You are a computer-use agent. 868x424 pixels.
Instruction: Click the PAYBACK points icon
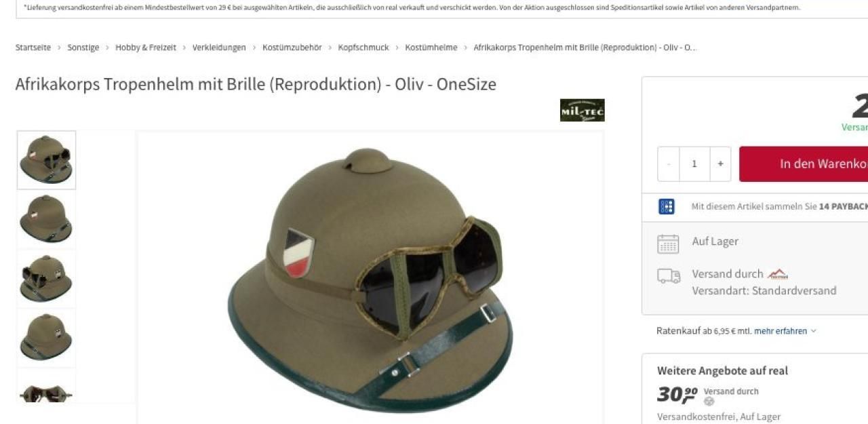tap(667, 206)
